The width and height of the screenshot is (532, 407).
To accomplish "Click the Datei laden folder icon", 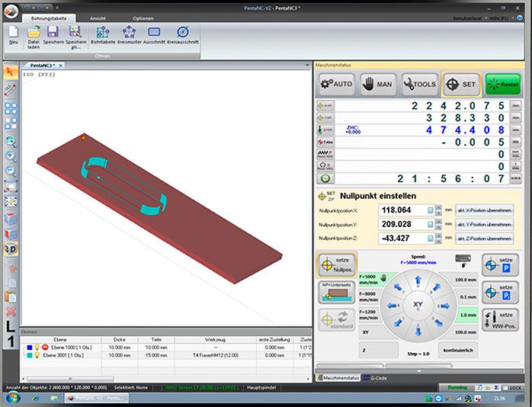I will pyautogui.click(x=34, y=35).
